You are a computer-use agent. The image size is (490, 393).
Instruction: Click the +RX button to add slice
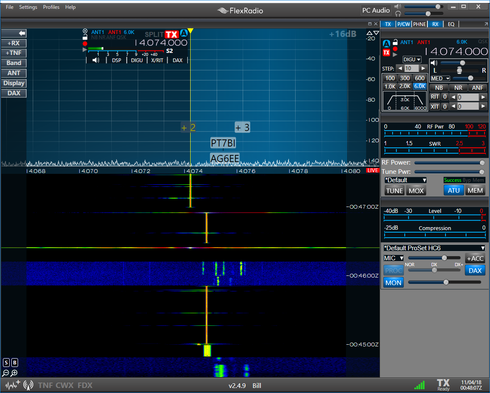pyautogui.click(x=14, y=43)
